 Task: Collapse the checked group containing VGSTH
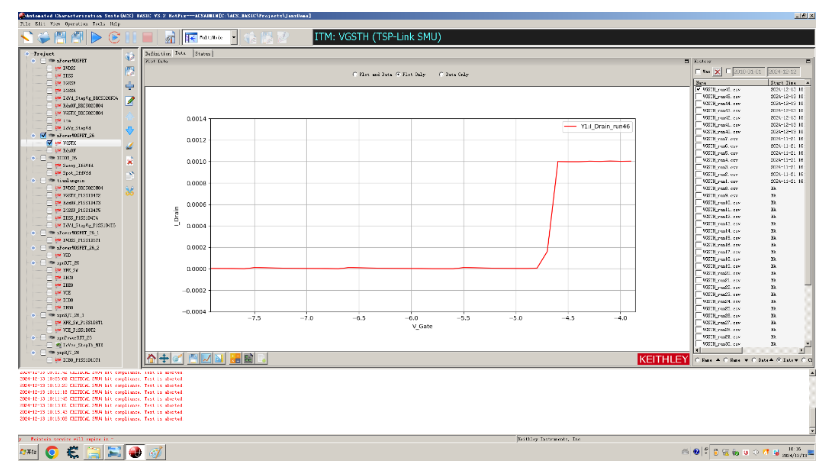(x=34, y=136)
